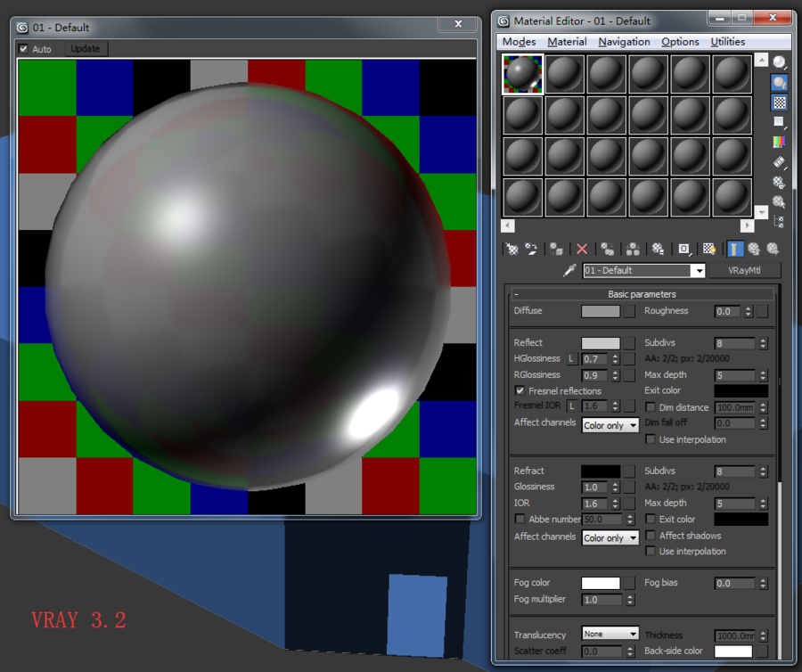This screenshot has width=802, height=672.
Task: Click the map button beside Refract swatch
Action: click(629, 471)
